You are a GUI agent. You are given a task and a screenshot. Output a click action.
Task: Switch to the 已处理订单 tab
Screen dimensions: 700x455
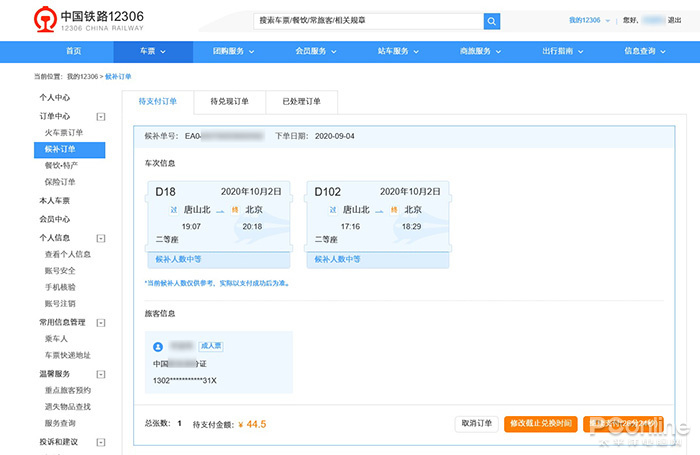[x=301, y=101]
